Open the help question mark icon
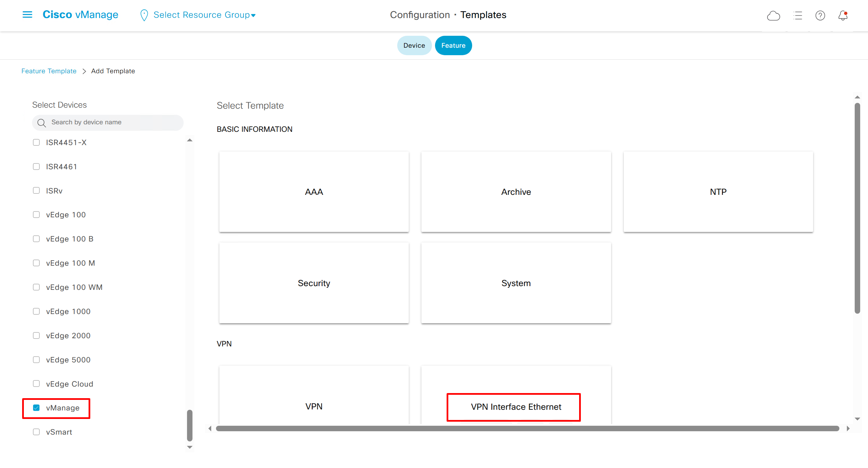Image resolution: width=868 pixels, height=468 pixels. point(820,16)
